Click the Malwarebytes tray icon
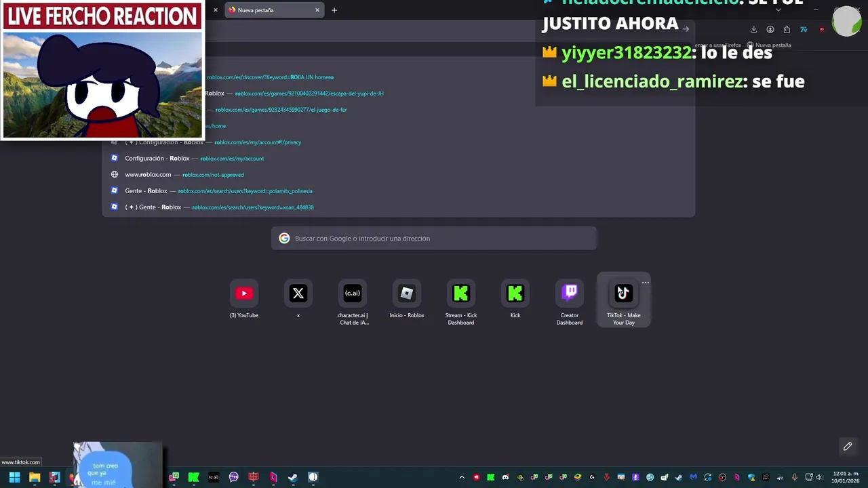 coord(694,477)
